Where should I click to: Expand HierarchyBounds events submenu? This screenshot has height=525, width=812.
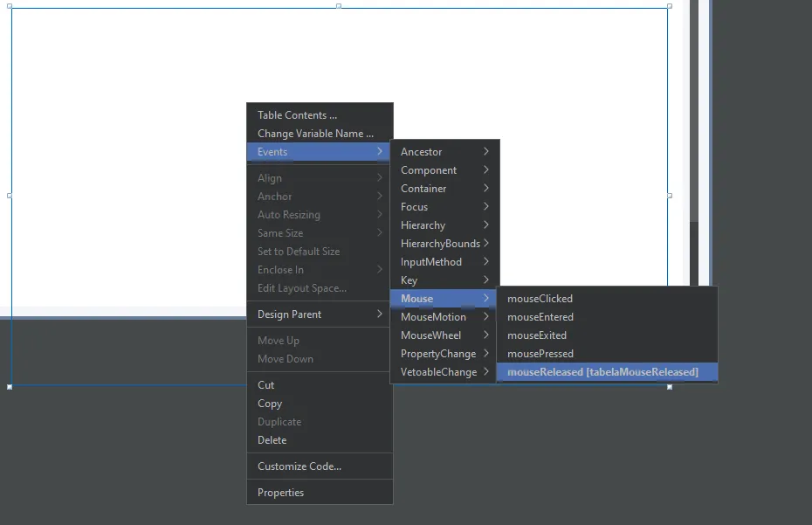(444, 244)
